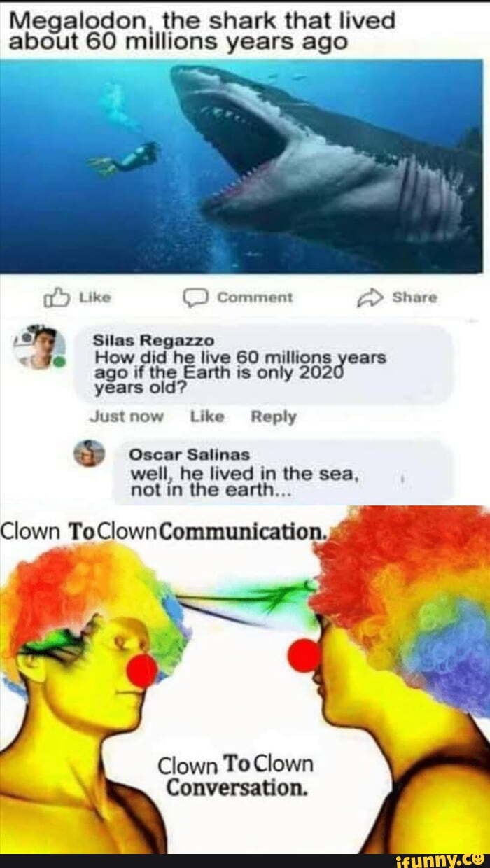Click the Megalodon post caption text
The width and height of the screenshot is (490, 868).
coord(202,31)
